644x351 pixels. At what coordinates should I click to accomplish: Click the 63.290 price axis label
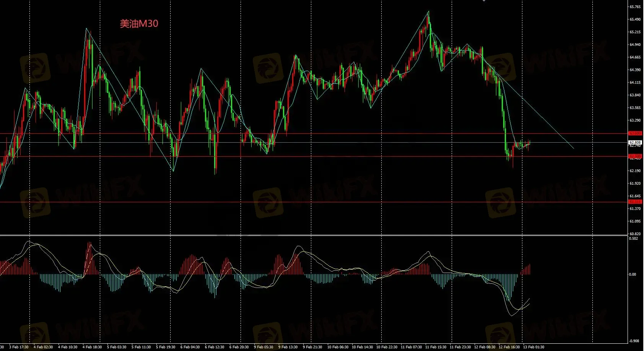click(x=635, y=120)
